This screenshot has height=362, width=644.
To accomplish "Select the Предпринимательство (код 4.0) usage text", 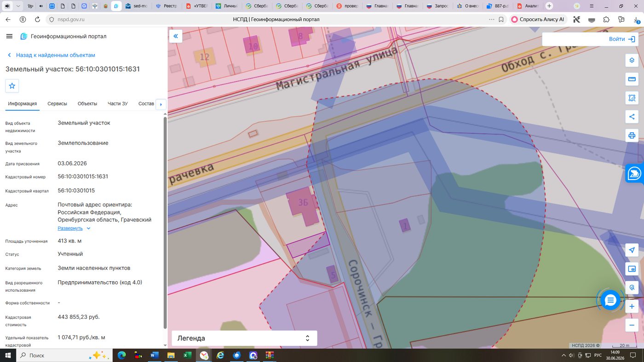I will [100, 282].
